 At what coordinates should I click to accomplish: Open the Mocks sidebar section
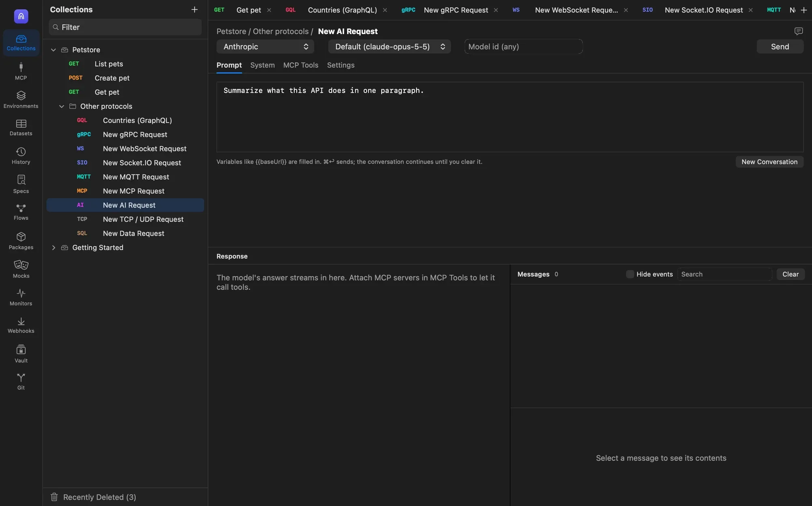(21, 269)
